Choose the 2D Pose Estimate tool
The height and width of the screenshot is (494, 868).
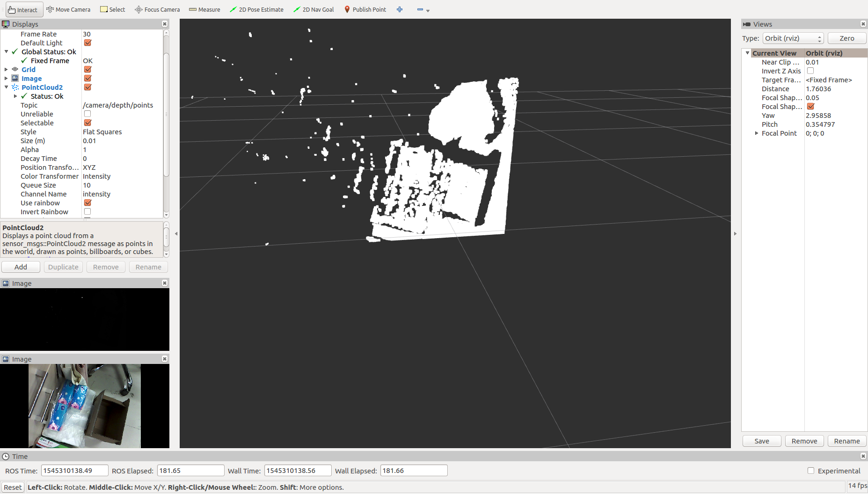pyautogui.click(x=256, y=9)
